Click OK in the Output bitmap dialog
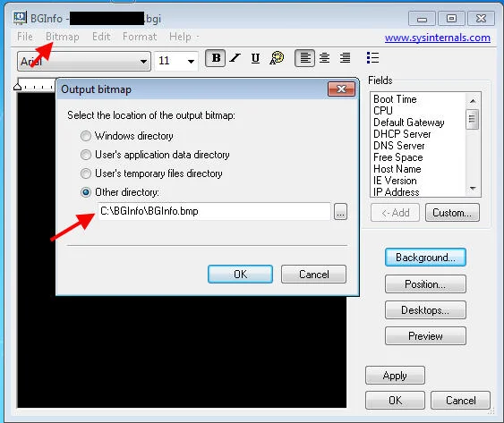 coord(240,275)
